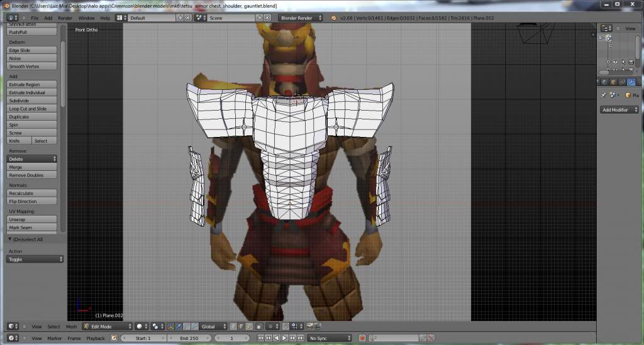This screenshot has width=644, height=345.
Task: Open the Global transform orientation dropdown
Action: [213, 327]
